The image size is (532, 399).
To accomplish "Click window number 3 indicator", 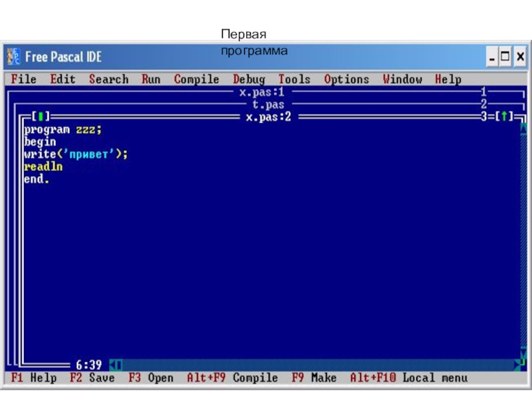I will tap(484, 117).
